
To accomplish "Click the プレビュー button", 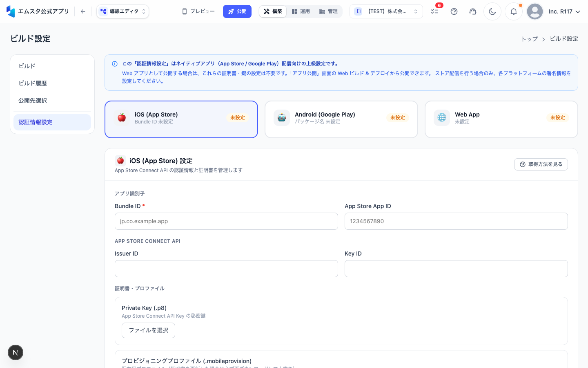I will click(x=198, y=11).
